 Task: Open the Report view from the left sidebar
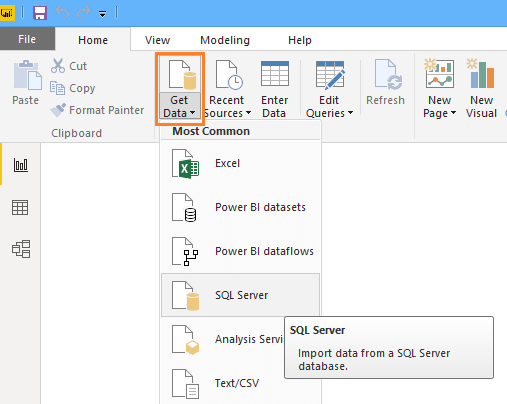pos(21,165)
